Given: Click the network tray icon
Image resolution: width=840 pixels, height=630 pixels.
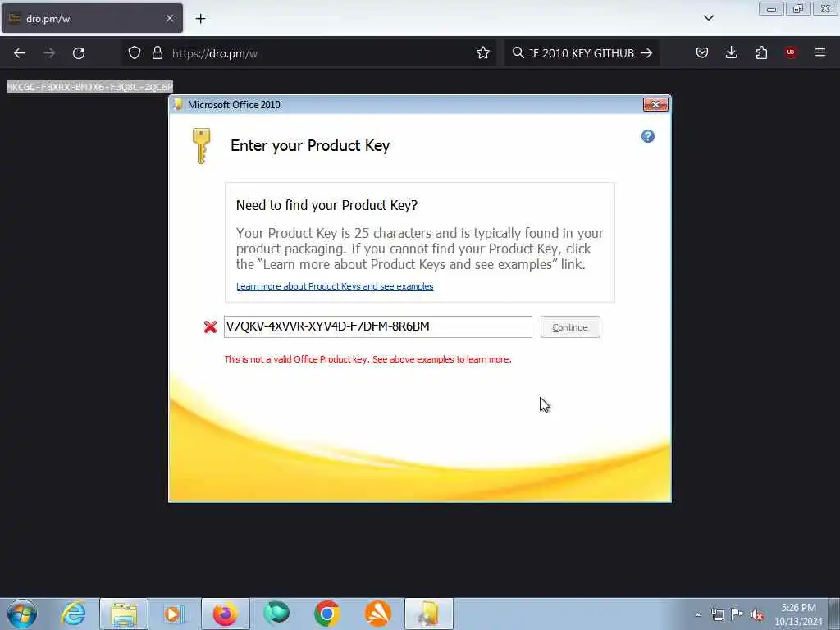Looking at the screenshot, I should [718, 614].
